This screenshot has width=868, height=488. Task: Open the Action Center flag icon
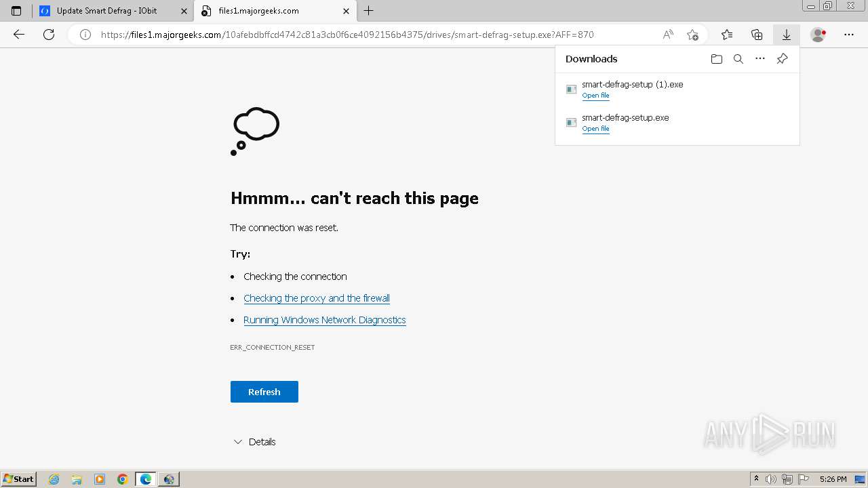coord(804,479)
